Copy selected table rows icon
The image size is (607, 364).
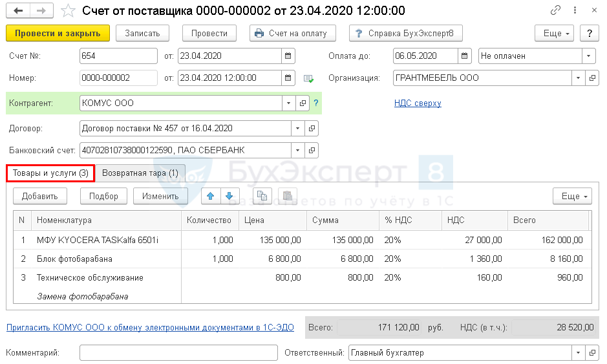point(262,196)
